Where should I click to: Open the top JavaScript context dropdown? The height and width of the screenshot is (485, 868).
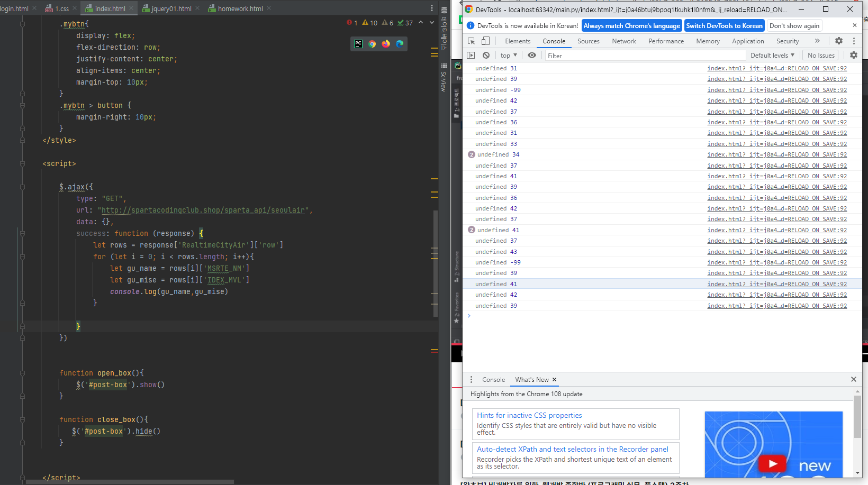point(509,55)
